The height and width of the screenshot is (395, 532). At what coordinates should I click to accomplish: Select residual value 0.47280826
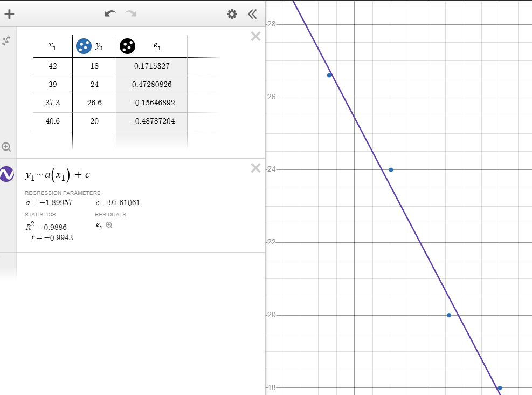[x=151, y=85]
